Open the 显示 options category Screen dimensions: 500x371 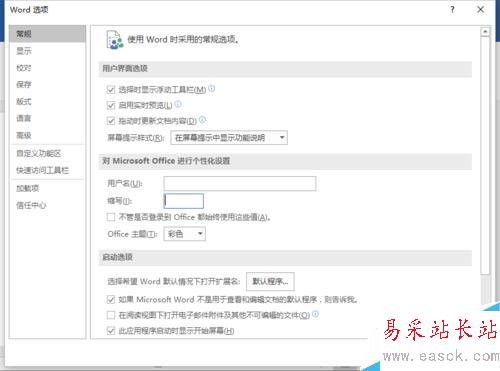coord(24,51)
